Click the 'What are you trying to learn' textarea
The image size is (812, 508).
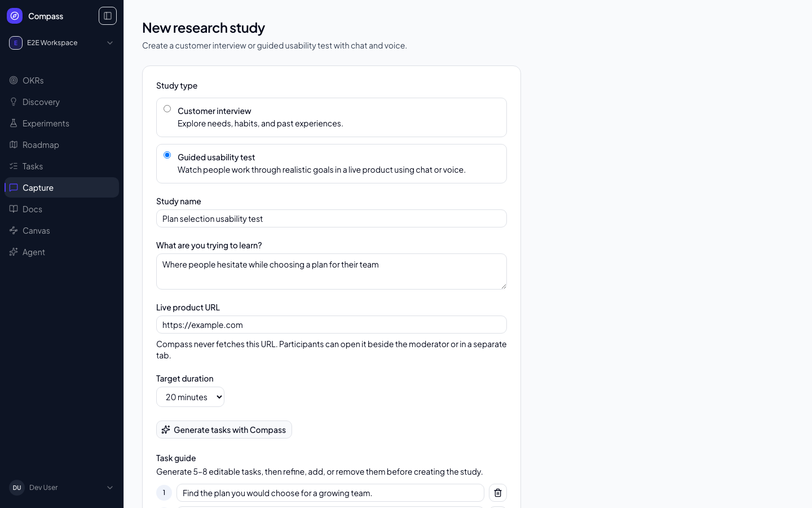[332, 271]
